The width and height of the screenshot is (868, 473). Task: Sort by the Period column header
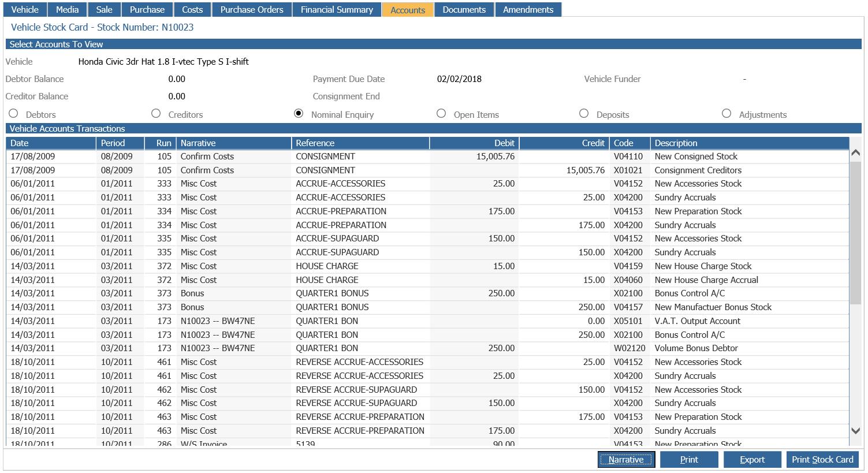click(120, 143)
